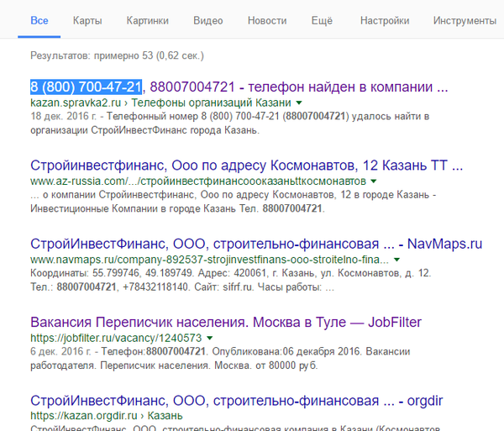
Task: Switch to the Карты tab
Action: [87, 20]
